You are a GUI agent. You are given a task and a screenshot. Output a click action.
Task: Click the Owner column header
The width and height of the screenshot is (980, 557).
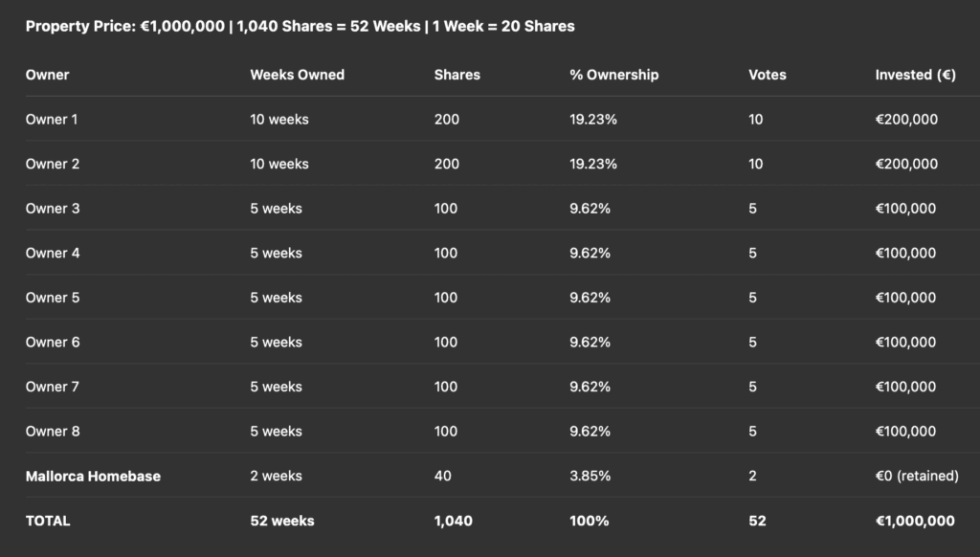47,75
